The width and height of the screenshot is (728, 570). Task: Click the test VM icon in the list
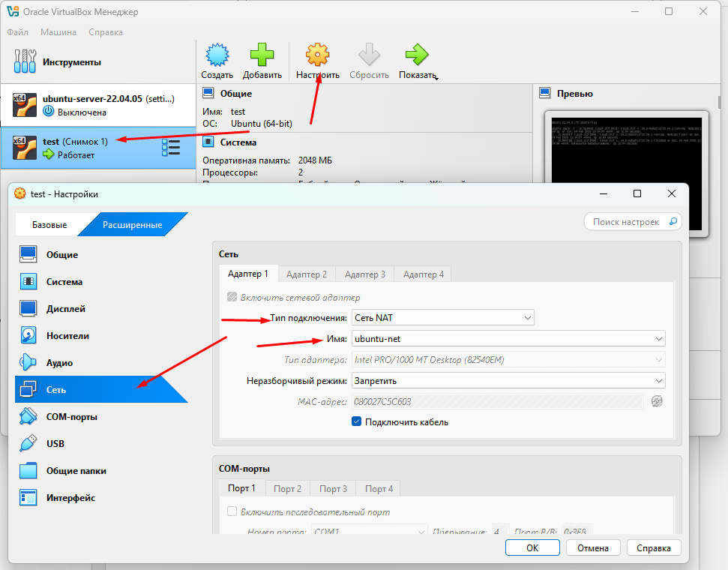pos(25,148)
